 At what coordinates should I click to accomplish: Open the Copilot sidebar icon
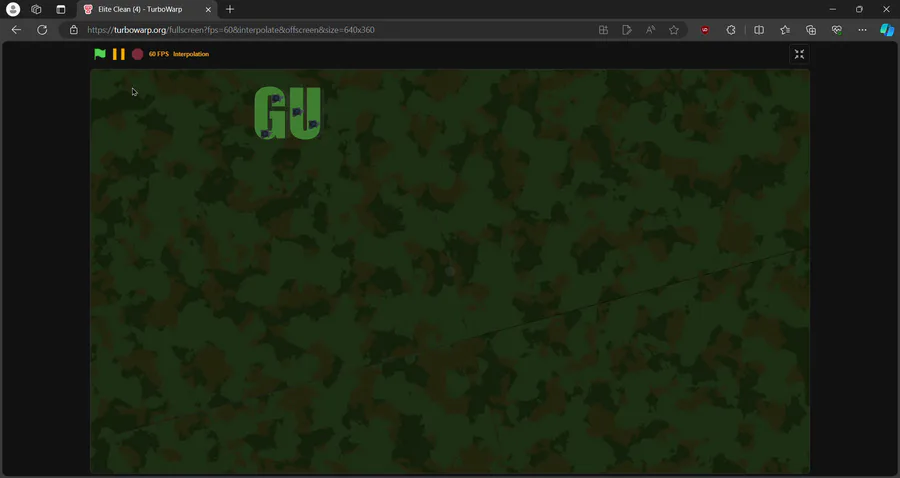click(887, 30)
